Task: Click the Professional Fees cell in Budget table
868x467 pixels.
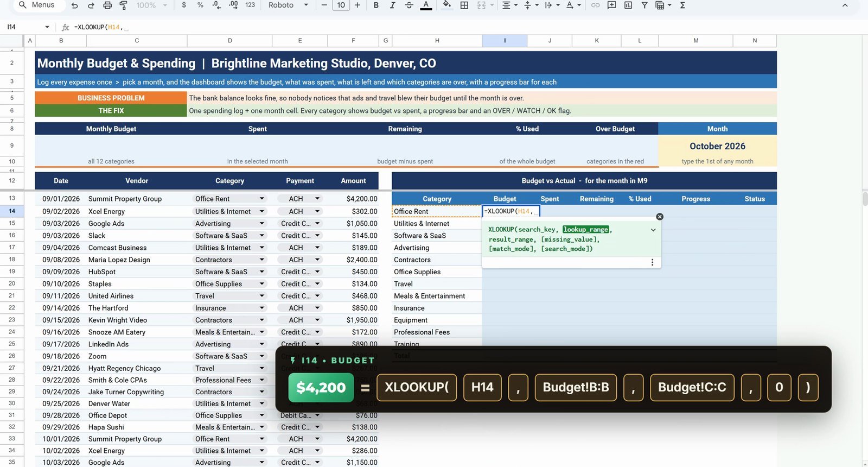Action: (x=437, y=332)
